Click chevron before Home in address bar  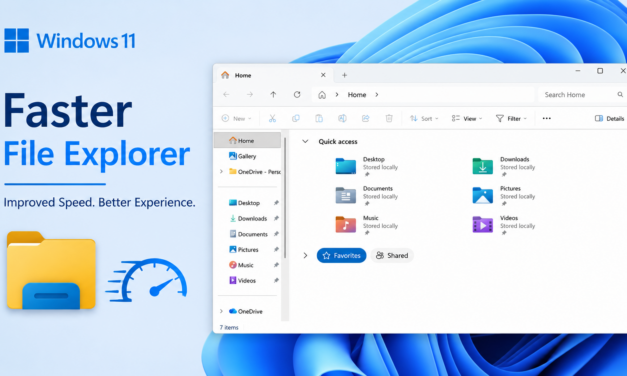click(x=337, y=94)
